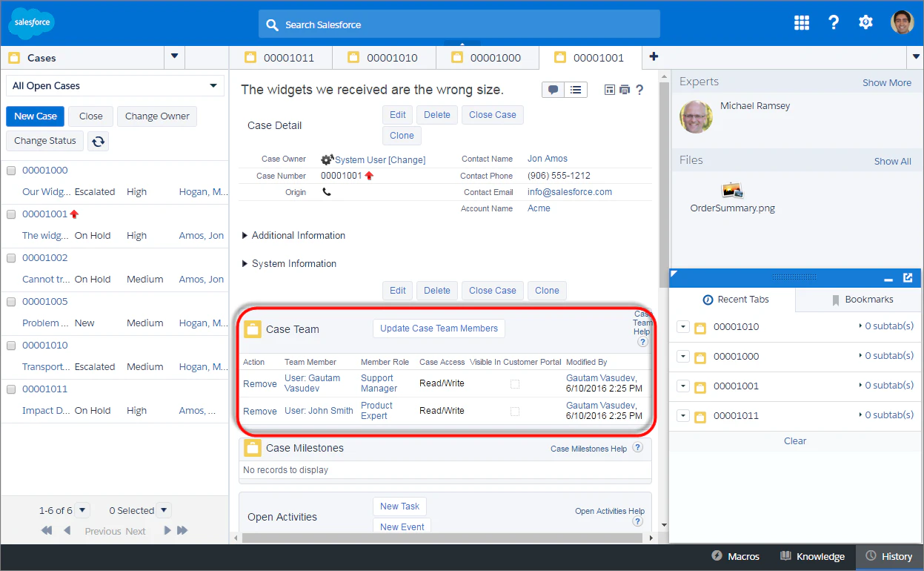
Task: Switch to the Bookmarks tab
Action: [858, 300]
